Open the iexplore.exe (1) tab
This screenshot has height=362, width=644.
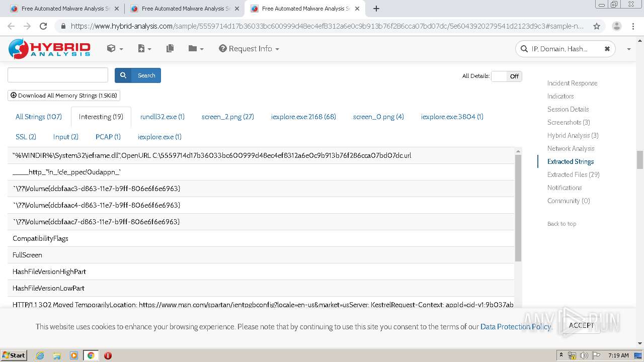[159, 137]
